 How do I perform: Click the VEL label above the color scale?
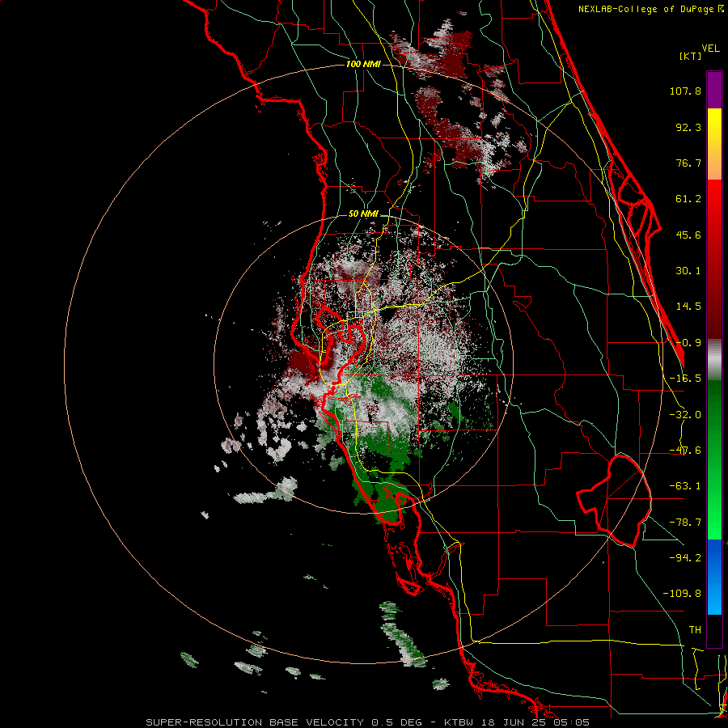coord(710,49)
